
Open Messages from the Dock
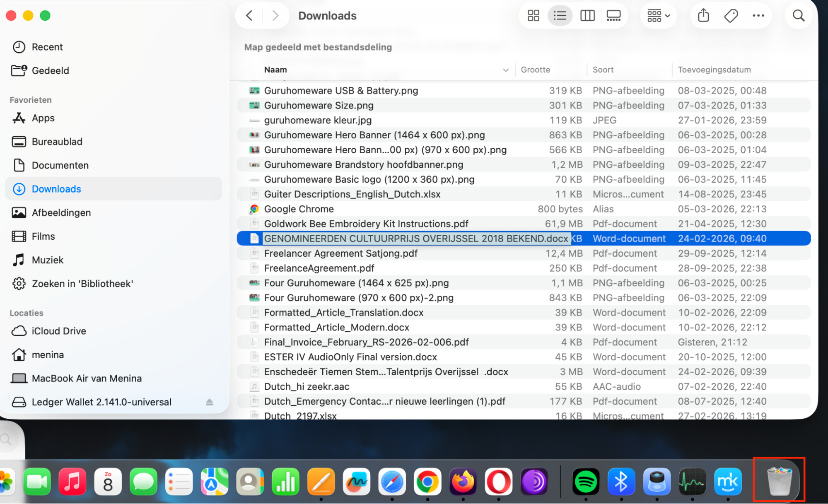tap(143, 481)
